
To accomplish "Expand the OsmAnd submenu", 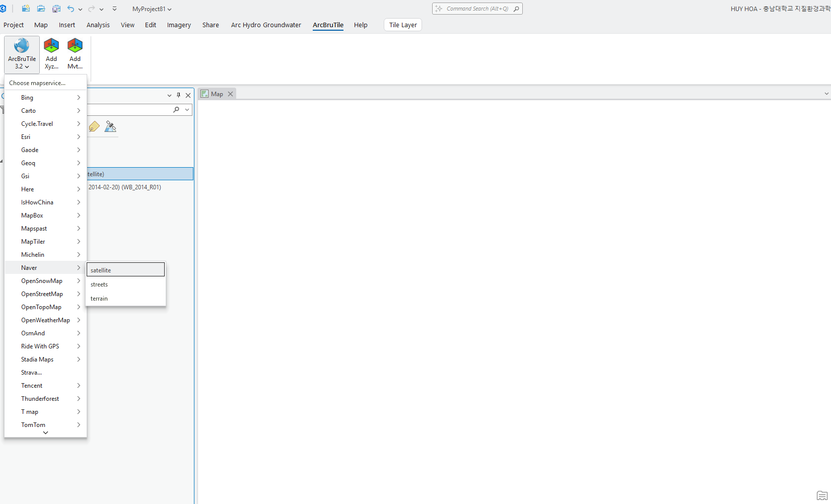I will tap(45, 333).
